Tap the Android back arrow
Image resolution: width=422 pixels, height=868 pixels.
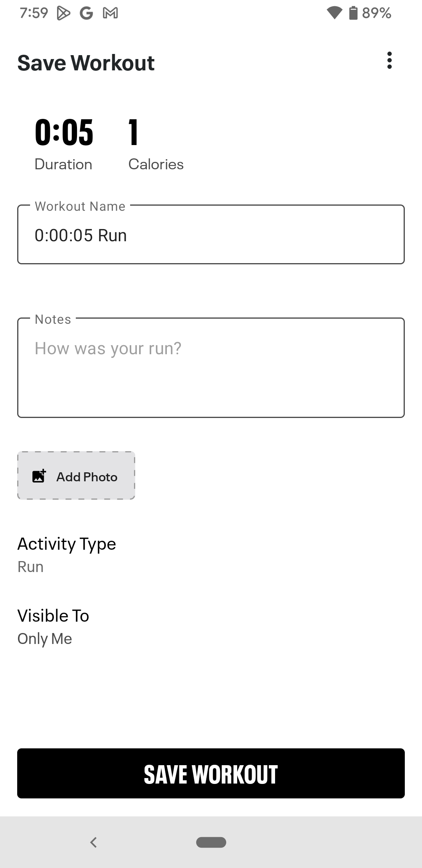93,842
